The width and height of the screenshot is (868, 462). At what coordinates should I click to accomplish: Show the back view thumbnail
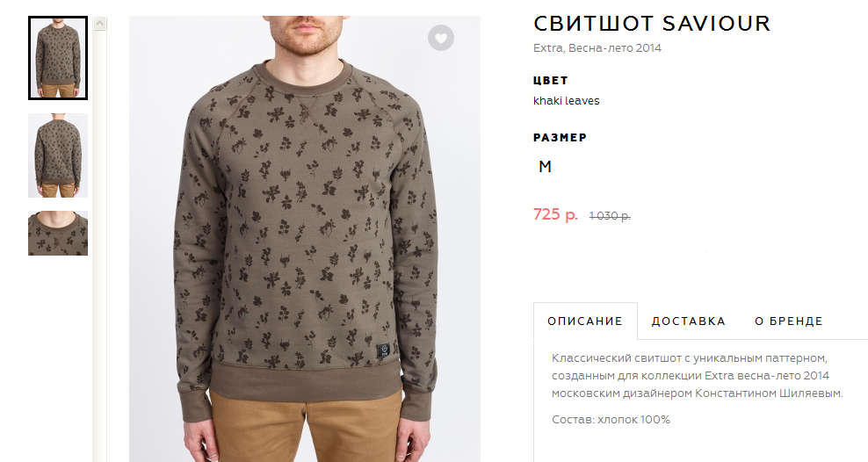point(58,155)
